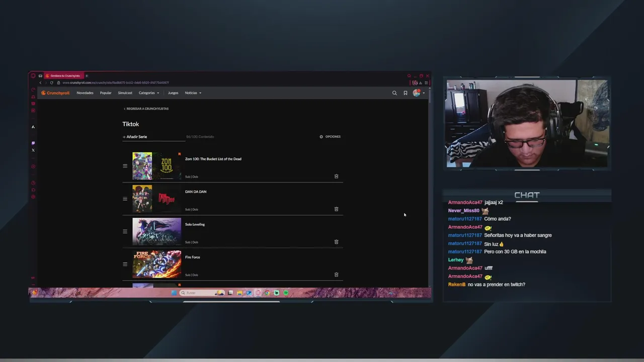
Task: Open the browser easy setup menu
Action: (x=426, y=82)
